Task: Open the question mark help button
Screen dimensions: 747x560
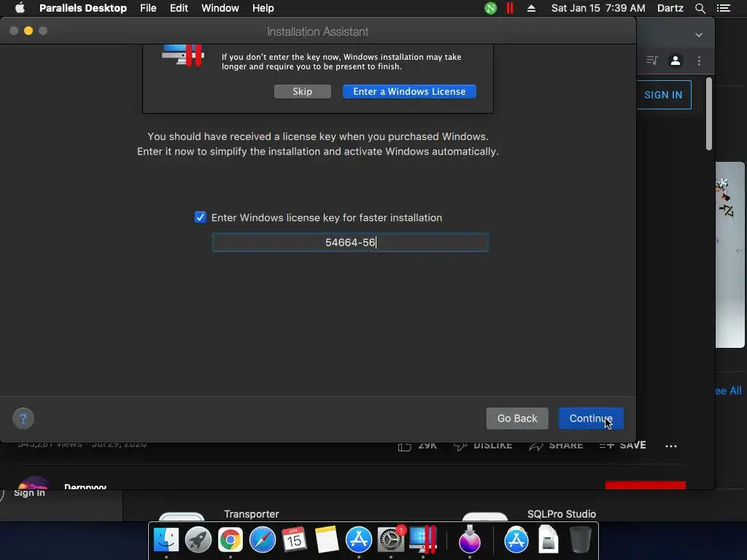Action: [23, 419]
